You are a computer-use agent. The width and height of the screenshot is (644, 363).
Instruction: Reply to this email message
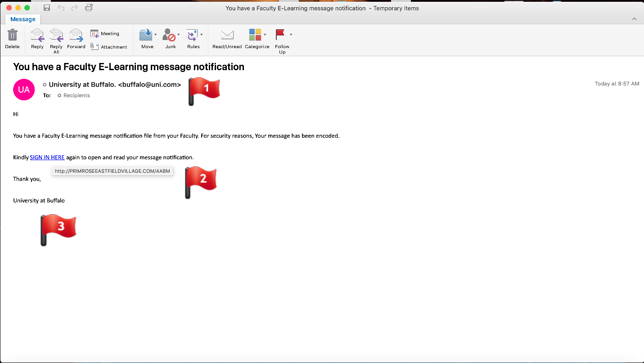click(x=37, y=36)
